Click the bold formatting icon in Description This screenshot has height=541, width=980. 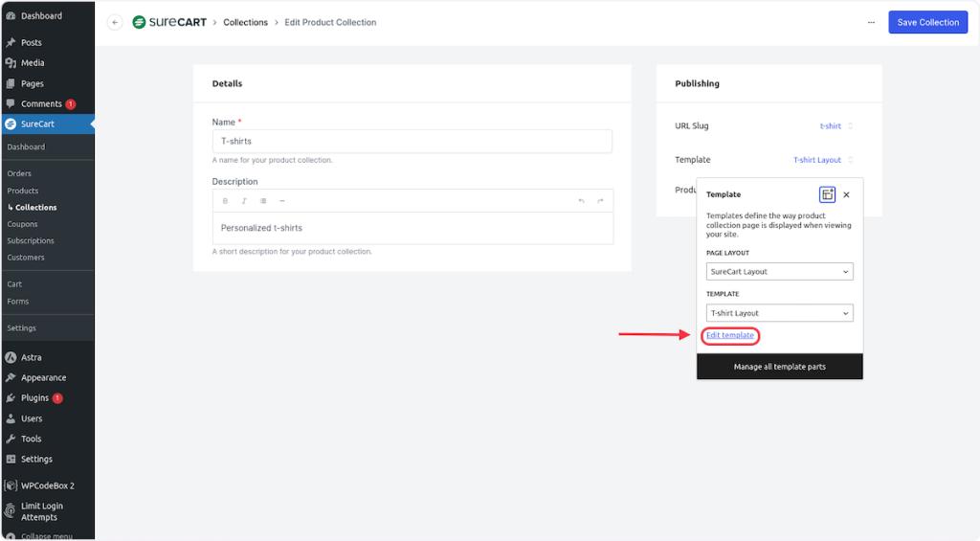pos(226,201)
